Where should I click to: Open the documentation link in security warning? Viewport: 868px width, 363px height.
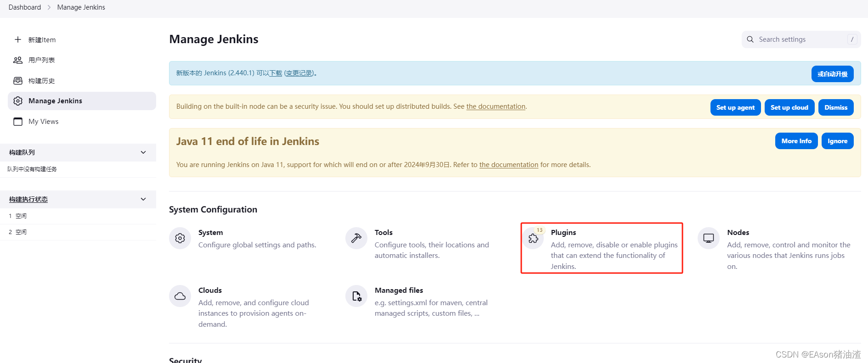point(496,106)
